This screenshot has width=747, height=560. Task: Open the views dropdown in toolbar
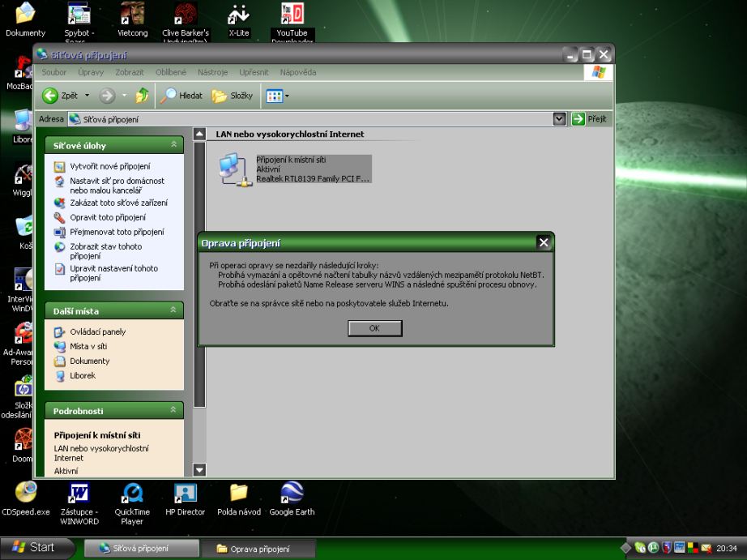277,96
